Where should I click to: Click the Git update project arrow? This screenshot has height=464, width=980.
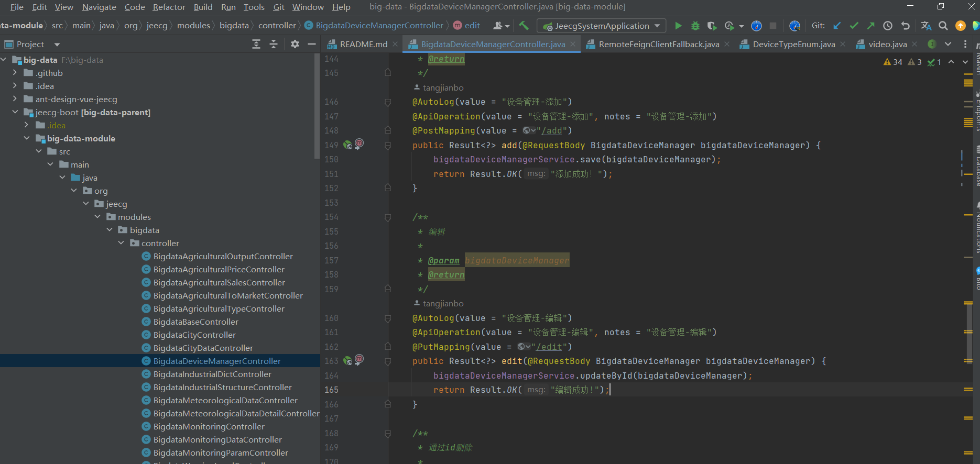(x=837, y=26)
